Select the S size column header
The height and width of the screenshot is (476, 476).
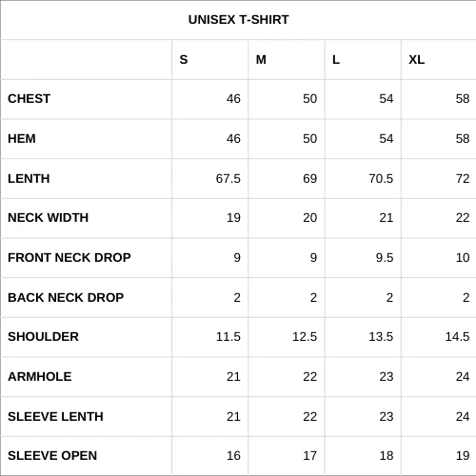point(210,60)
